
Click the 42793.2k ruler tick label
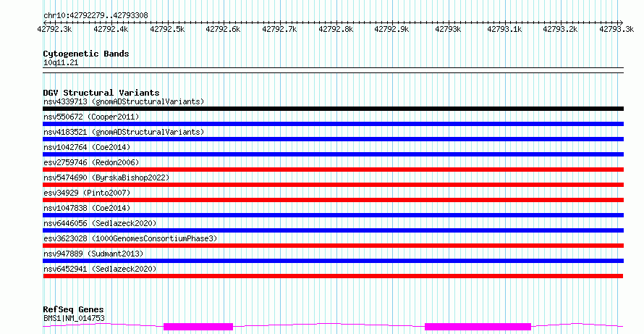[560, 29]
